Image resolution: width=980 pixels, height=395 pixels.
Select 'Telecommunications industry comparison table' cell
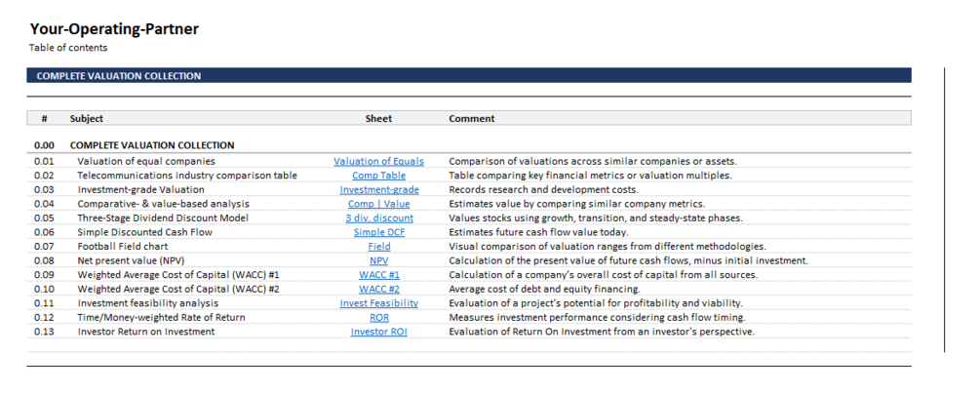(187, 176)
